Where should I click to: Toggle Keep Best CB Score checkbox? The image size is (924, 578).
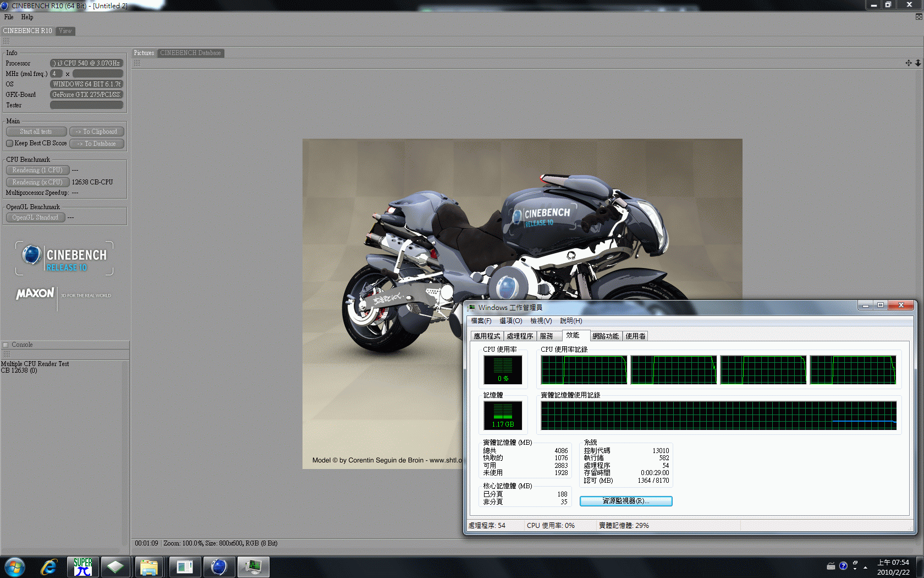pyautogui.click(x=9, y=143)
